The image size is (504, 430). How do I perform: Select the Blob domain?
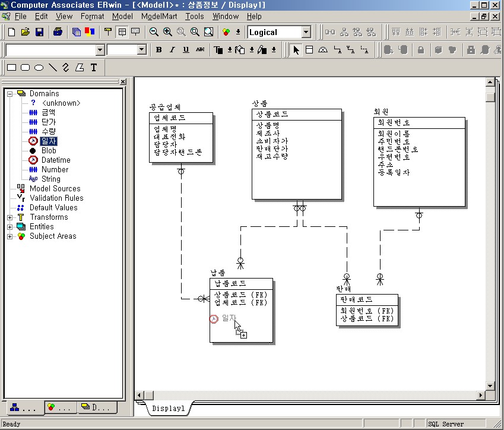(49, 150)
